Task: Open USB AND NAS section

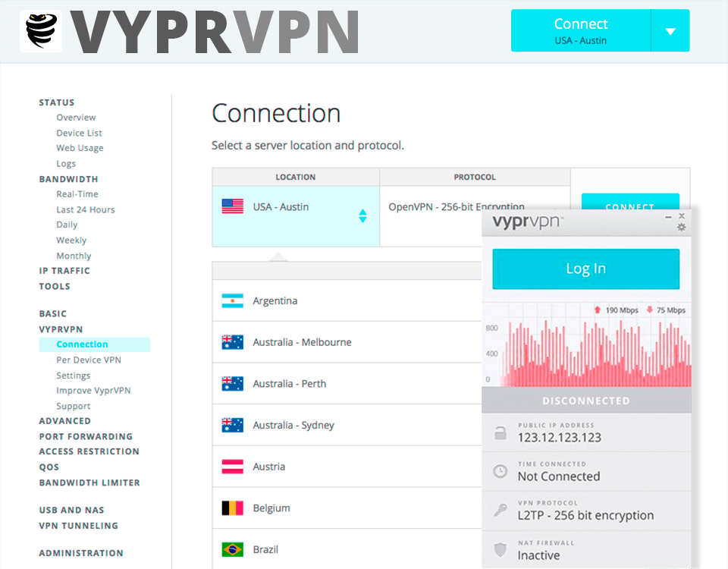Action: 71,510
